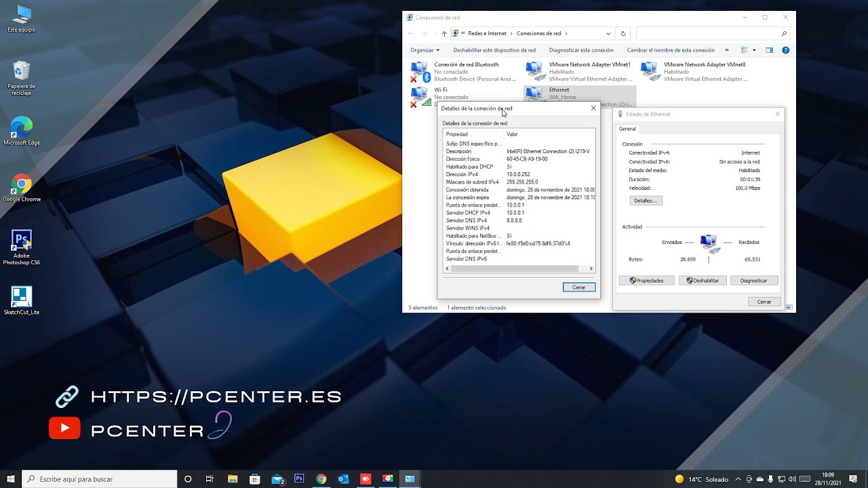868x488 pixels.
Task: Click the Diagnosticar button
Action: pos(754,281)
